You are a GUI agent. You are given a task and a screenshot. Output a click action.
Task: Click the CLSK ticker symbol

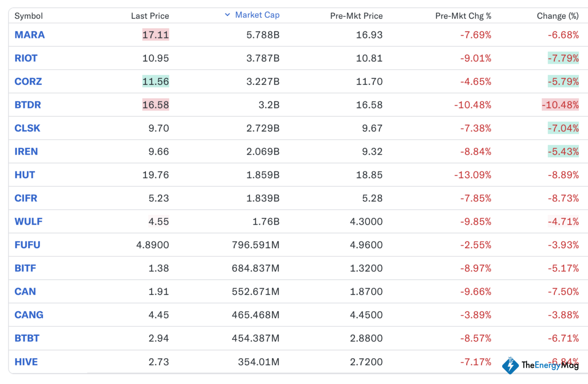point(27,128)
